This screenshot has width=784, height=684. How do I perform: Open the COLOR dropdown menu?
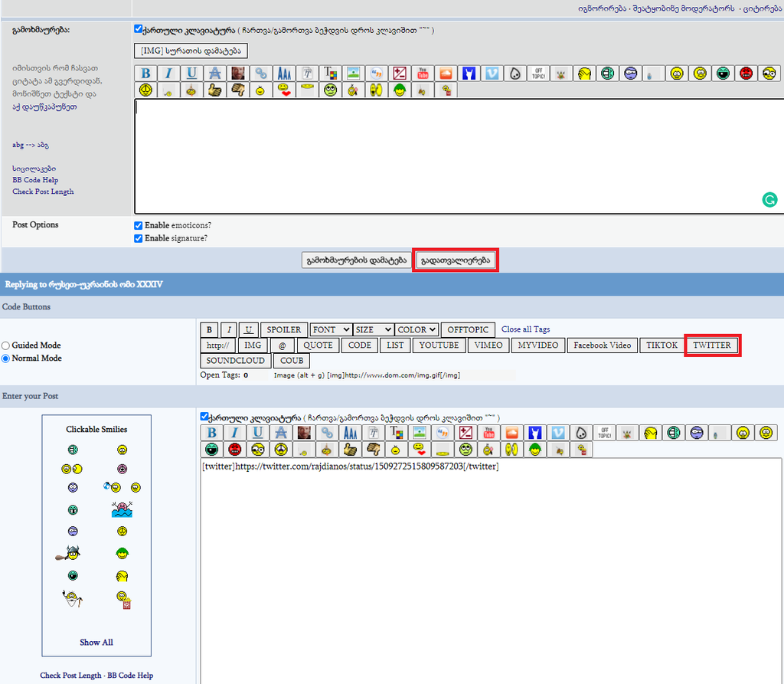coord(416,329)
